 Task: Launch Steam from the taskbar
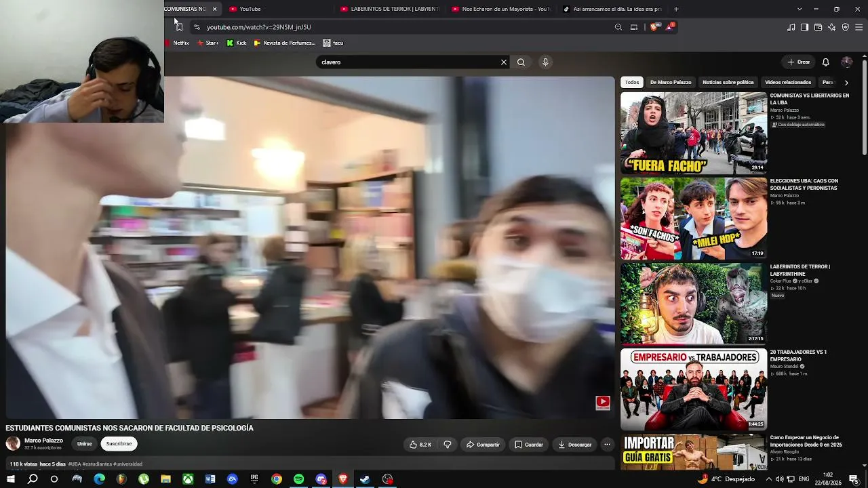click(x=365, y=479)
